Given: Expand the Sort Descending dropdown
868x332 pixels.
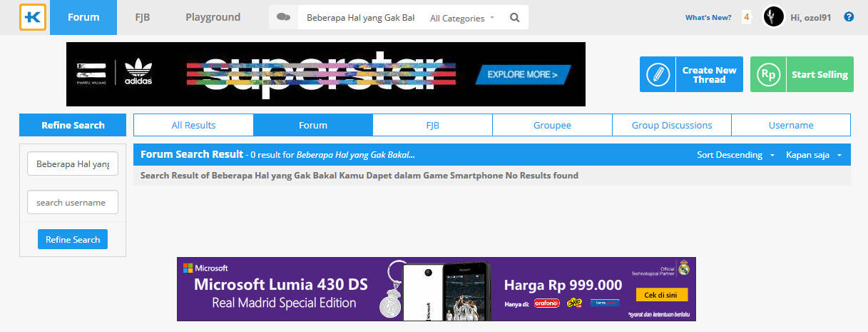Looking at the screenshot, I should (737, 155).
